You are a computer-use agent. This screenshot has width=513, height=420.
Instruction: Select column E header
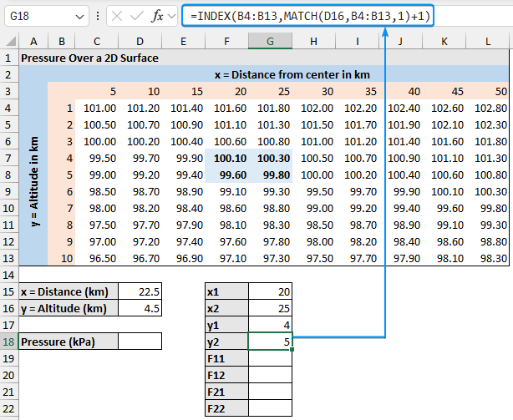(183, 41)
